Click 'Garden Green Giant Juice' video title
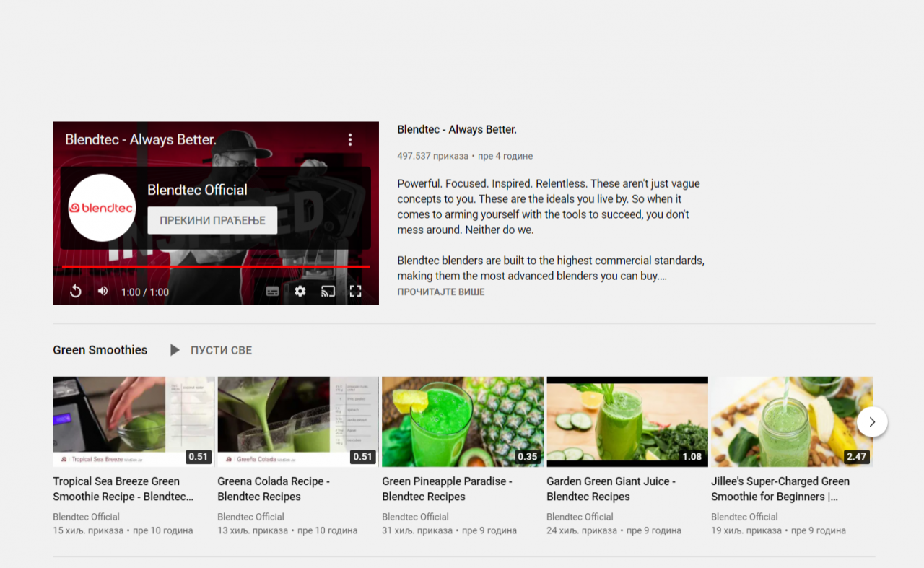Screen dimensions: 924x568 click(611, 489)
